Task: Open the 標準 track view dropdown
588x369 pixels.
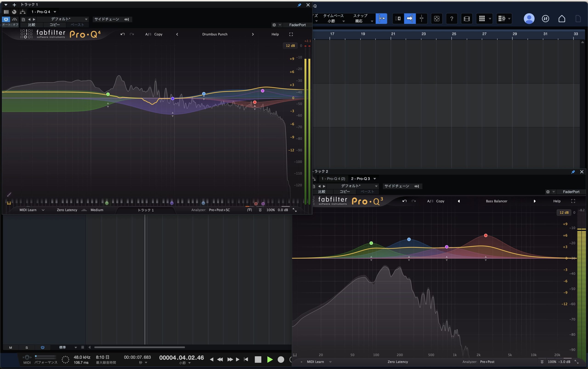Action: click(x=68, y=347)
